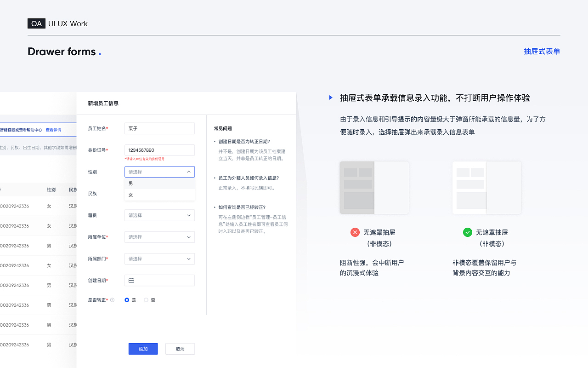Image resolution: width=588 pixels, height=368 pixels.
Task: Open the calendar icon in 创建日期 field
Action: (131, 280)
